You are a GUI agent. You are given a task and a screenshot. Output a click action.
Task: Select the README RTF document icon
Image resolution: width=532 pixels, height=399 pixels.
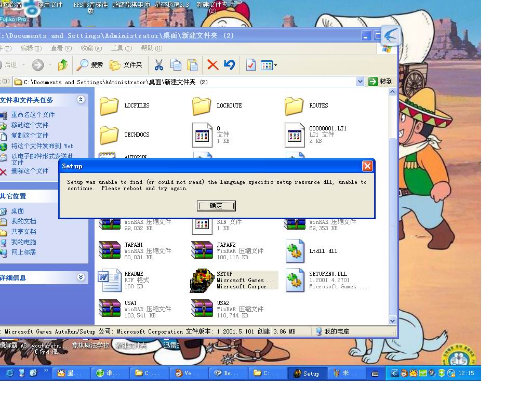(x=110, y=281)
